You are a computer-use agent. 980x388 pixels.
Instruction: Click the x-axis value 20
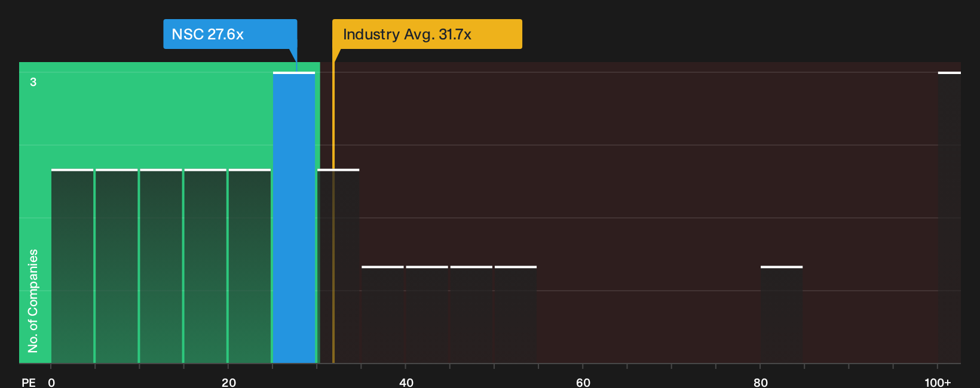pos(229,382)
